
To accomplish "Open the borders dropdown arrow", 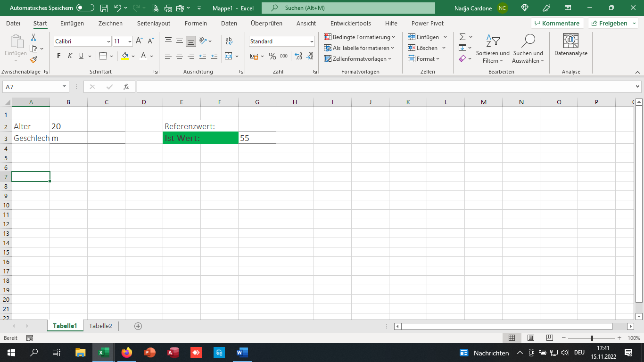I will tap(112, 56).
